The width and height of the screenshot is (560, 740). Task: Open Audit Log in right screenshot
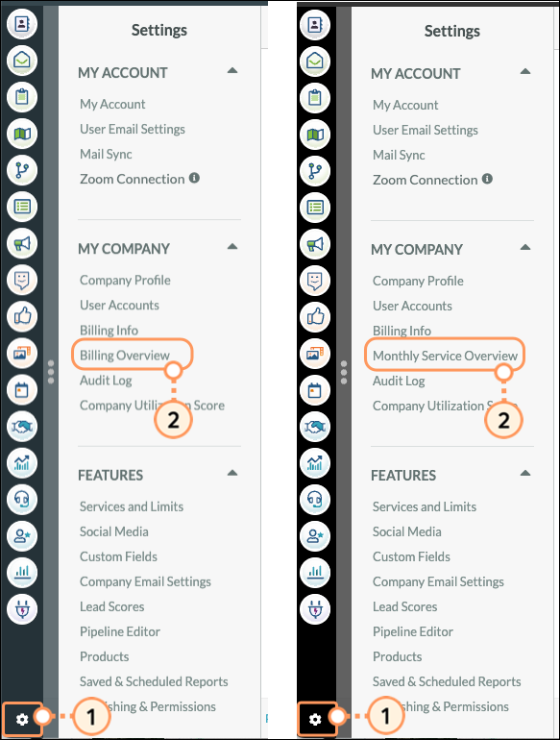pos(399,381)
